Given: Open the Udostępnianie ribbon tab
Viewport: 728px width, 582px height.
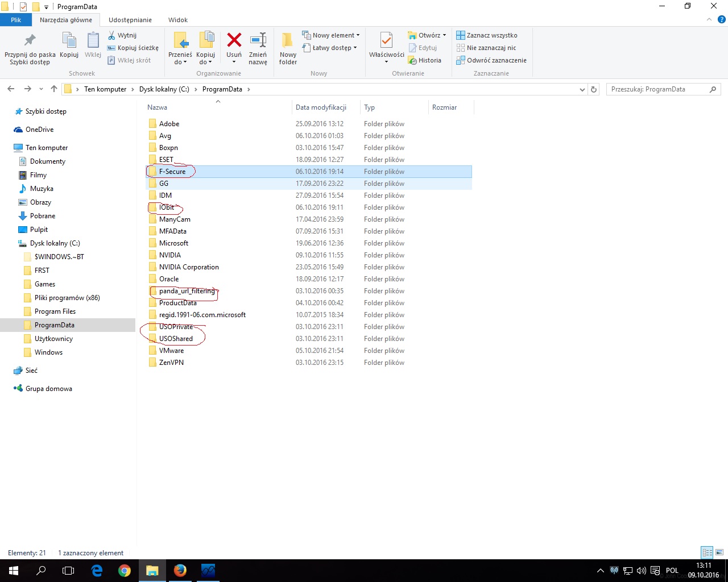Looking at the screenshot, I should click(130, 20).
